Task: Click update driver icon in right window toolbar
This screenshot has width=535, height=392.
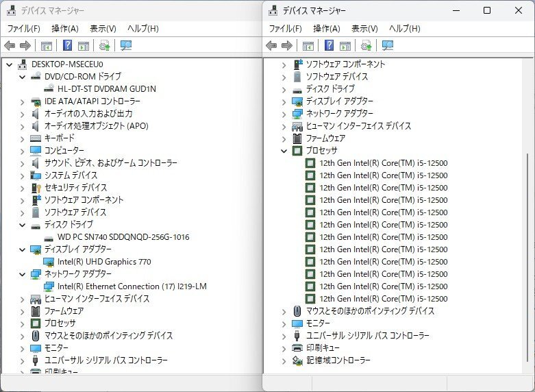Action: [366, 45]
